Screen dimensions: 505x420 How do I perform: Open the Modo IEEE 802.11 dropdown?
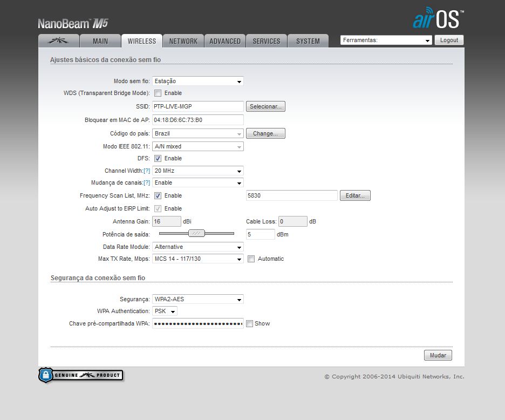coord(198,146)
